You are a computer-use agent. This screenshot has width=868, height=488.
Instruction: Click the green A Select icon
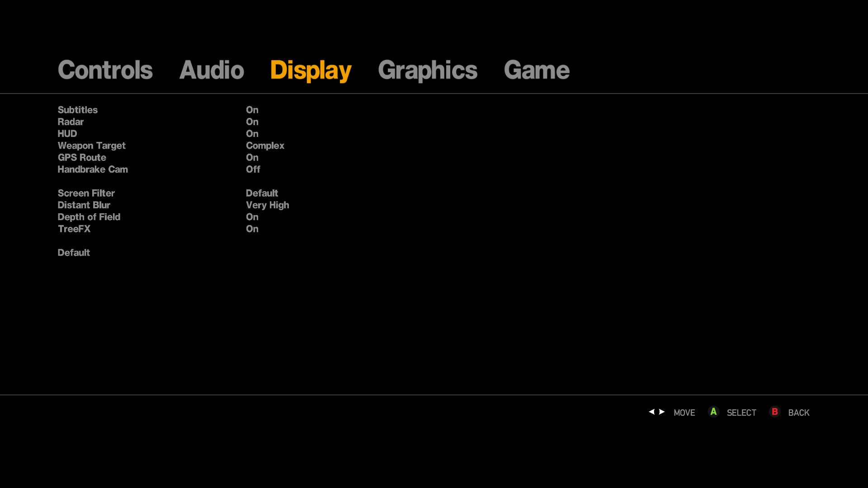tap(713, 412)
